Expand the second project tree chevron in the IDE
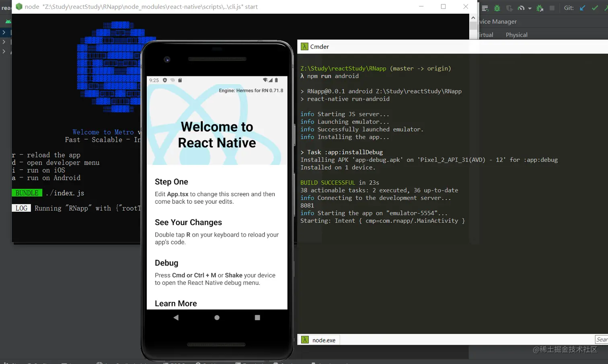Screen dimensions: 608x364 [4, 42]
